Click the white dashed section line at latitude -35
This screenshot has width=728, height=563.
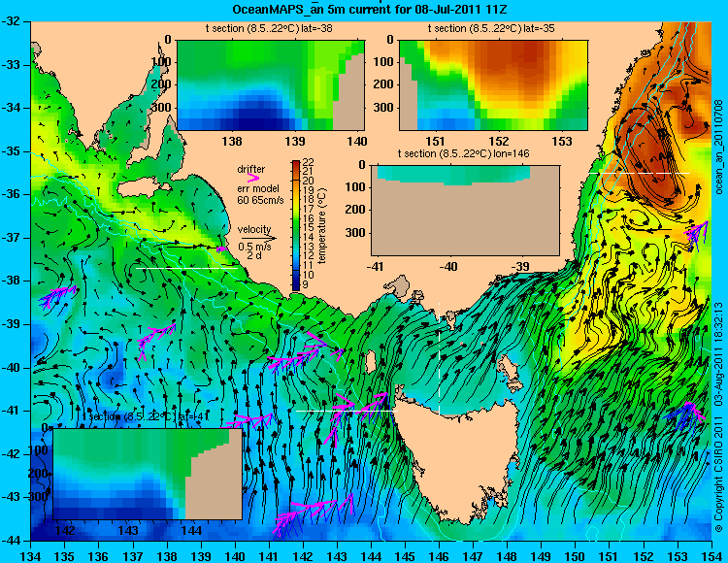pos(640,173)
